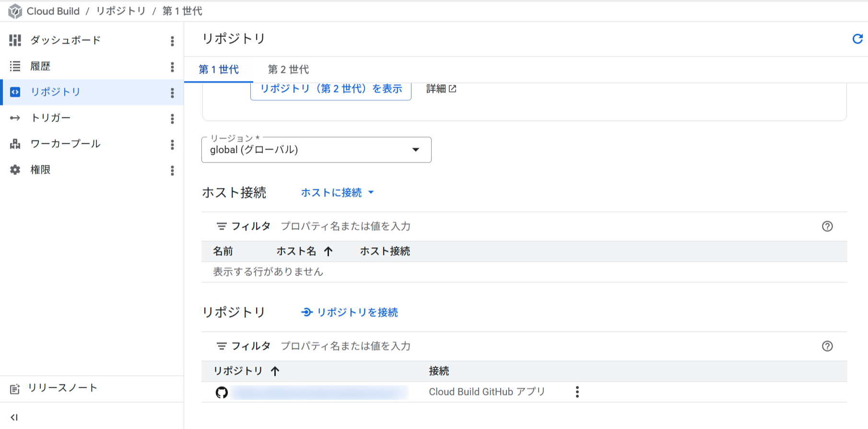Click ホスト接続 table filter icon
This screenshot has height=429, width=868.
click(x=222, y=226)
